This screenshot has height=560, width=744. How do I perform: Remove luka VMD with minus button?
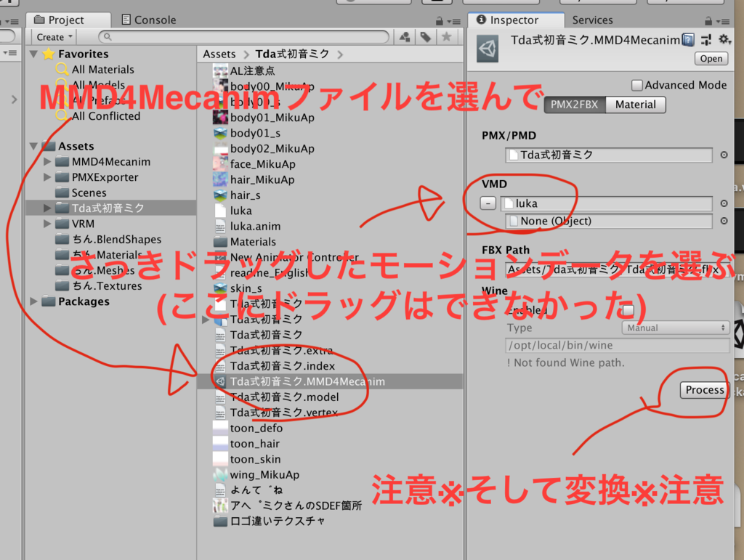click(x=488, y=203)
